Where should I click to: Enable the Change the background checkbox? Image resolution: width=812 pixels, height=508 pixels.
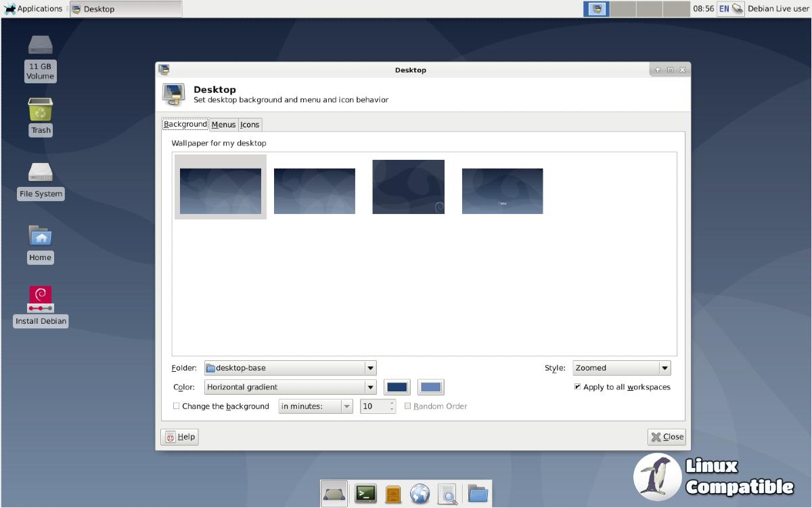coord(177,406)
